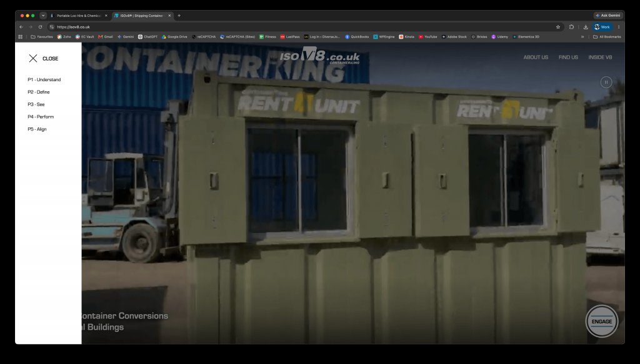Expand the tab search dropdown
This screenshot has width=640, height=364.
pyautogui.click(x=43, y=16)
